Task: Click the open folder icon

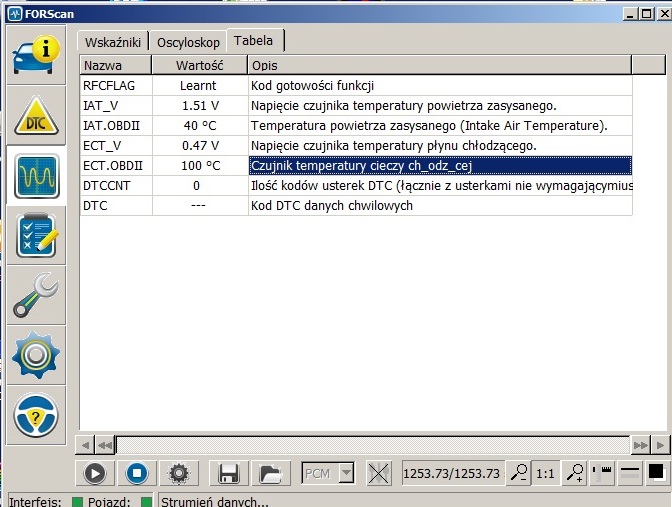Action: 268,474
